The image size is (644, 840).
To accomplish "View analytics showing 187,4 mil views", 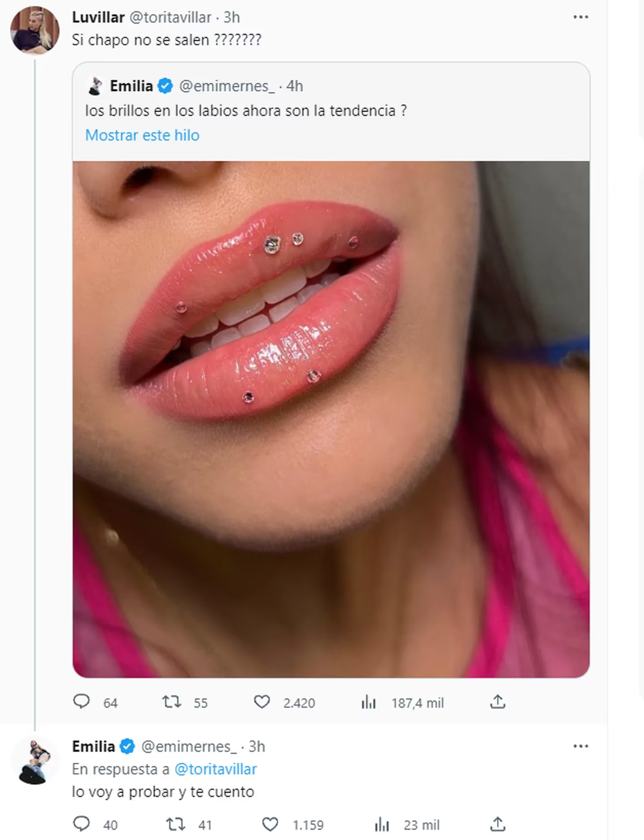I will tap(369, 702).
